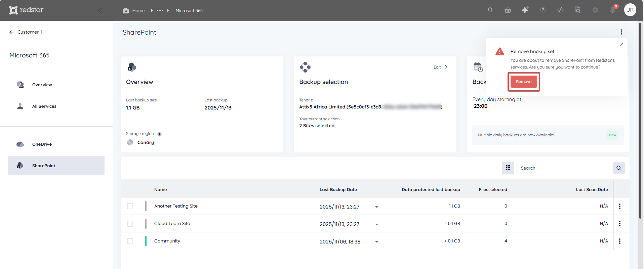Select OneDrive in the sidebar
The height and width of the screenshot is (269, 644).
pyautogui.click(x=56, y=144)
